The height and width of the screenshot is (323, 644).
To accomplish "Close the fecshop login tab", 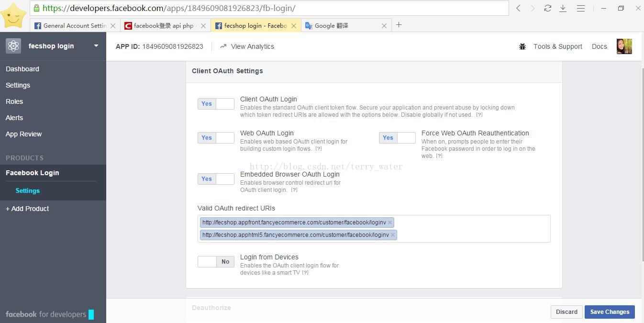I will 294,26.
